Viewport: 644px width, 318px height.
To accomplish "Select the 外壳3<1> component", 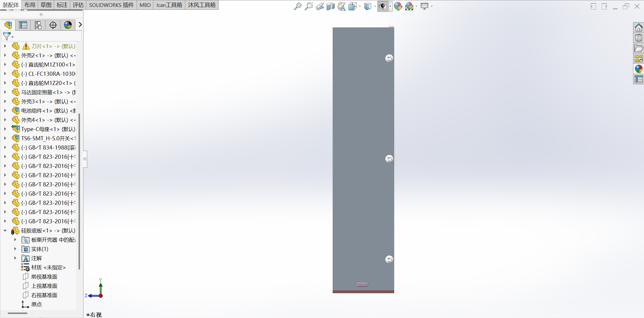I will coord(44,101).
